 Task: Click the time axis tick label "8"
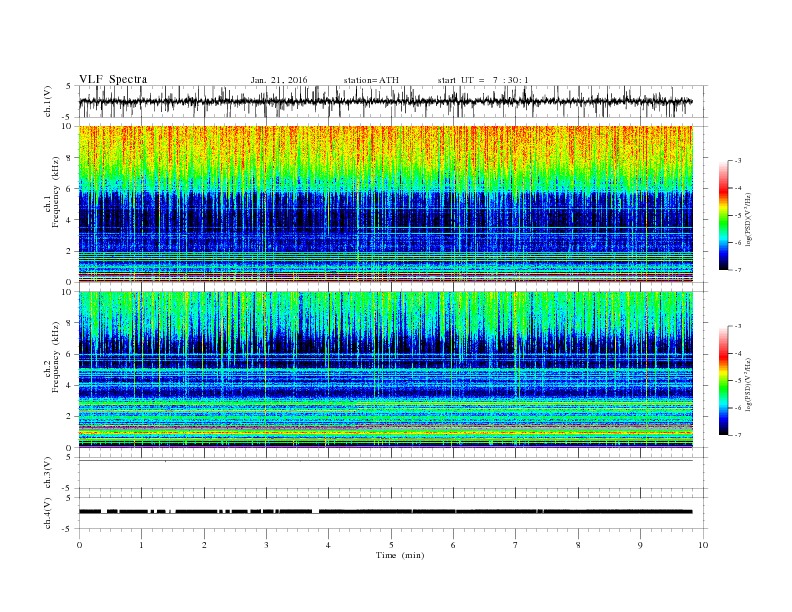[578, 545]
